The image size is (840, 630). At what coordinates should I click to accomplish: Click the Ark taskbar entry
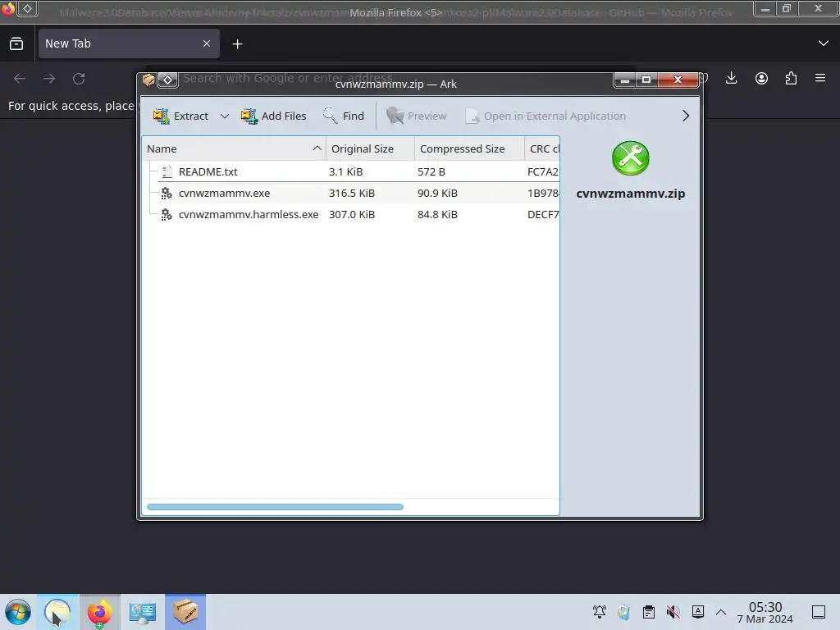[x=185, y=612]
